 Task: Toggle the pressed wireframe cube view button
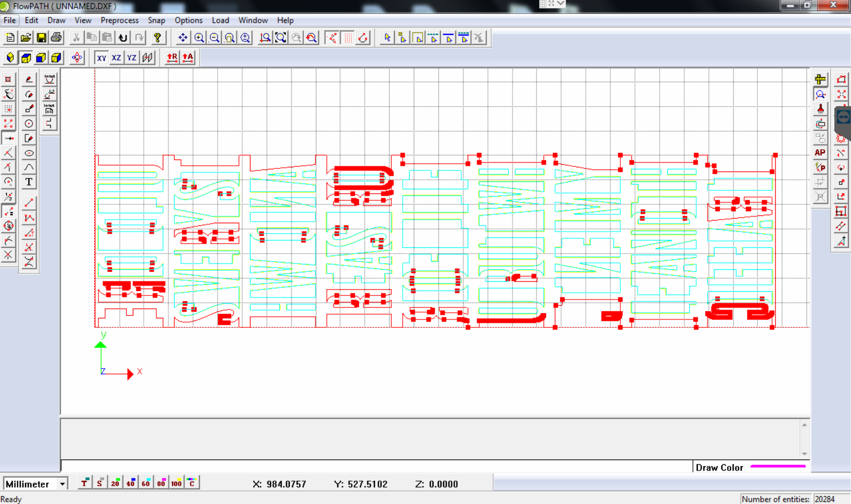(x=26, y=58)
